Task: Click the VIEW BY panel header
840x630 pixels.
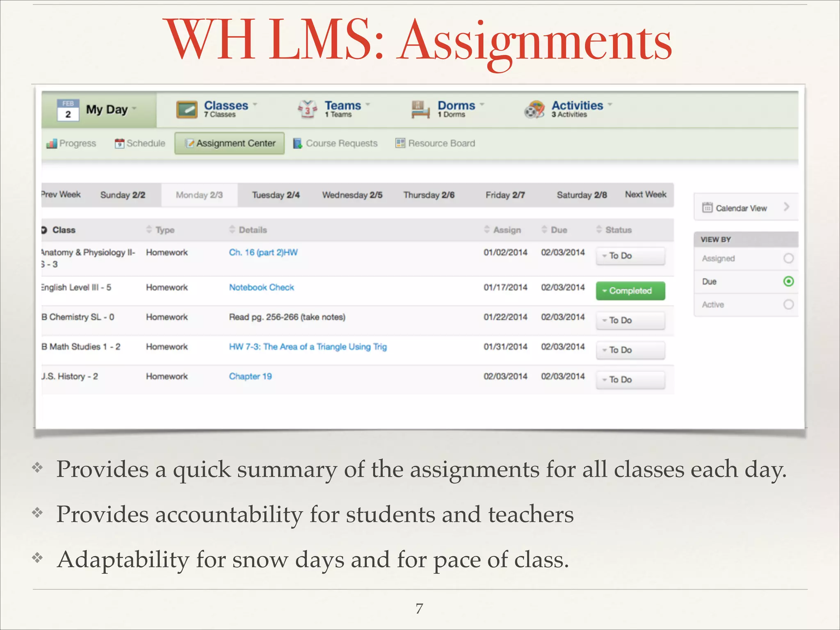Action: click(x=746, y=240)
